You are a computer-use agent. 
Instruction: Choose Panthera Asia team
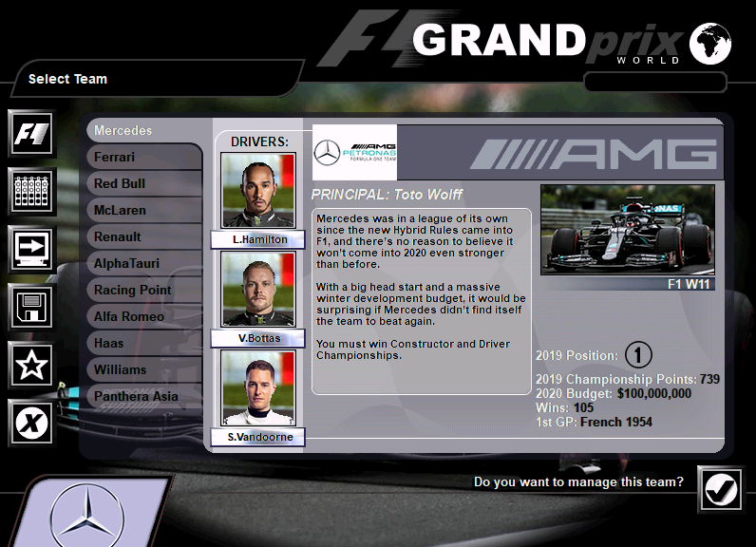click(144, 396)
